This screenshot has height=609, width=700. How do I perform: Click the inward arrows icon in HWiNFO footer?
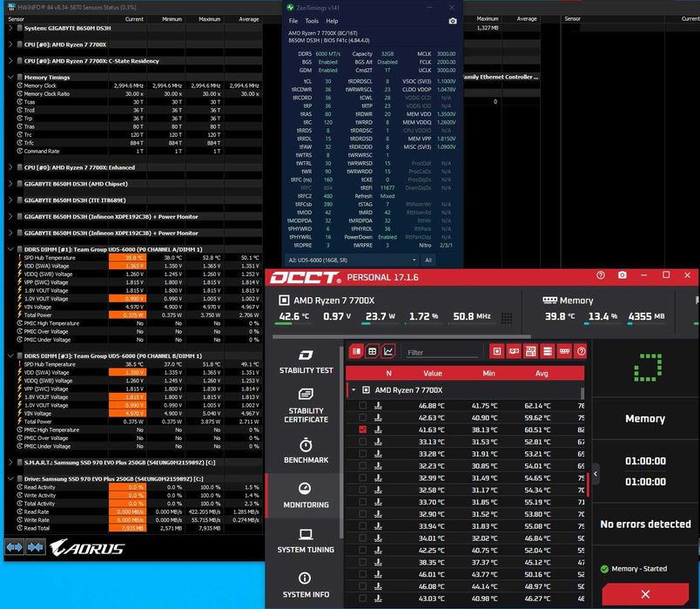36,547
